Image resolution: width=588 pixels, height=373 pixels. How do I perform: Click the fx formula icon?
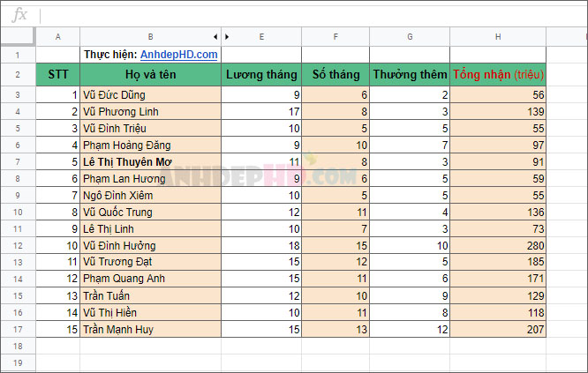(19, 15)
